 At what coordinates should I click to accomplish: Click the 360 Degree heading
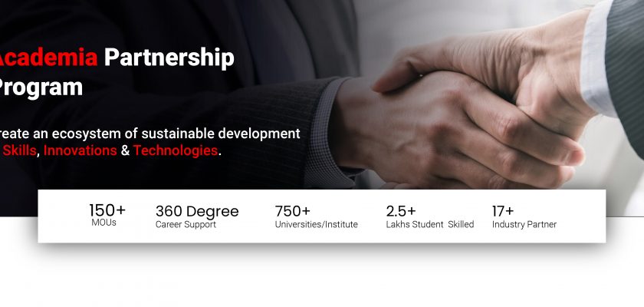197,211
